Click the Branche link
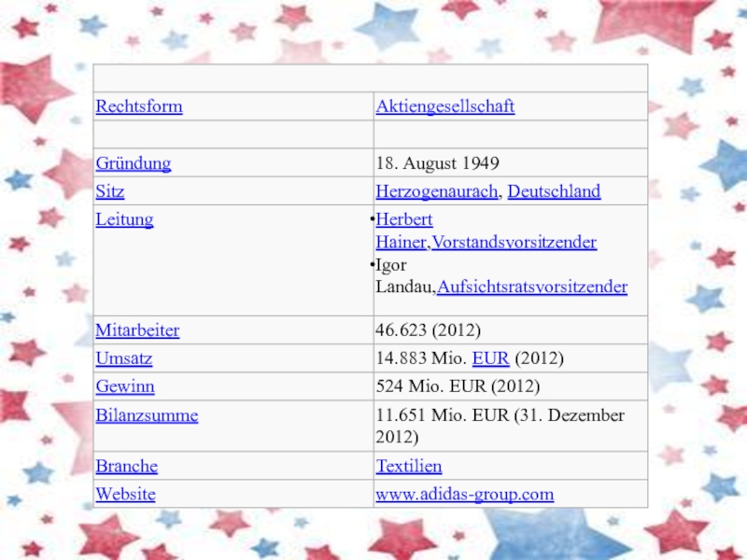747x560 pixels. coord(127,466)
